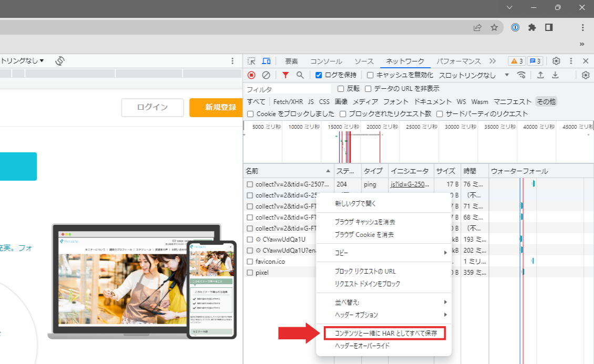
Task: Select the favicon.ico row checkbox
Action: tap(250, 262)
